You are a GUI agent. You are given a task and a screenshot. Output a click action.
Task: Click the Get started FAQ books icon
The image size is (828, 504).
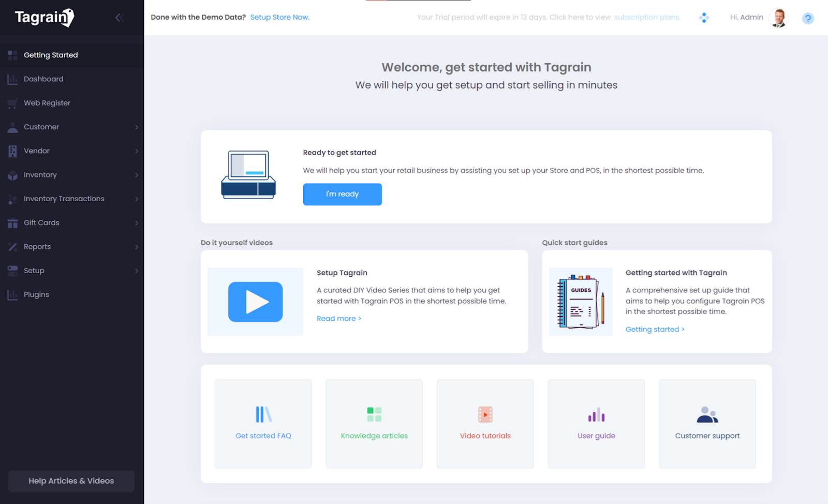263,414
